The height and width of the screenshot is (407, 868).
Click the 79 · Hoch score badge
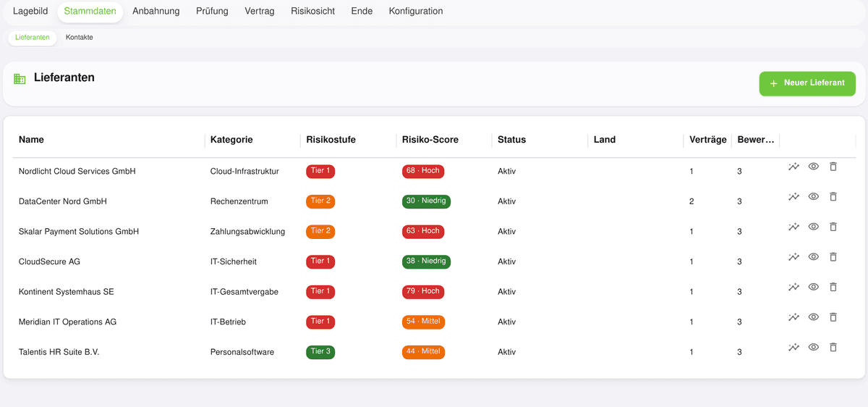click(x=423, y=291)
